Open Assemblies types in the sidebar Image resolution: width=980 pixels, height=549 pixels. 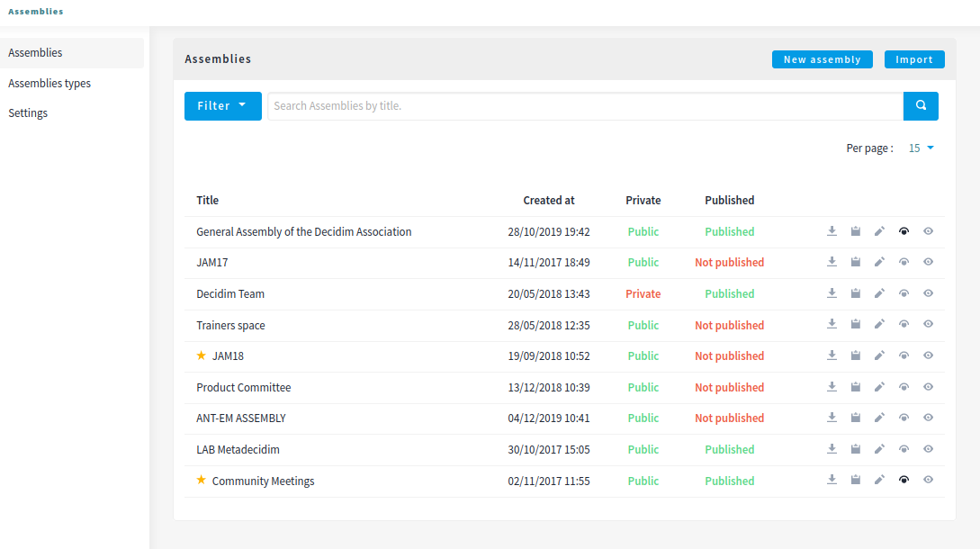click(49, 83)
